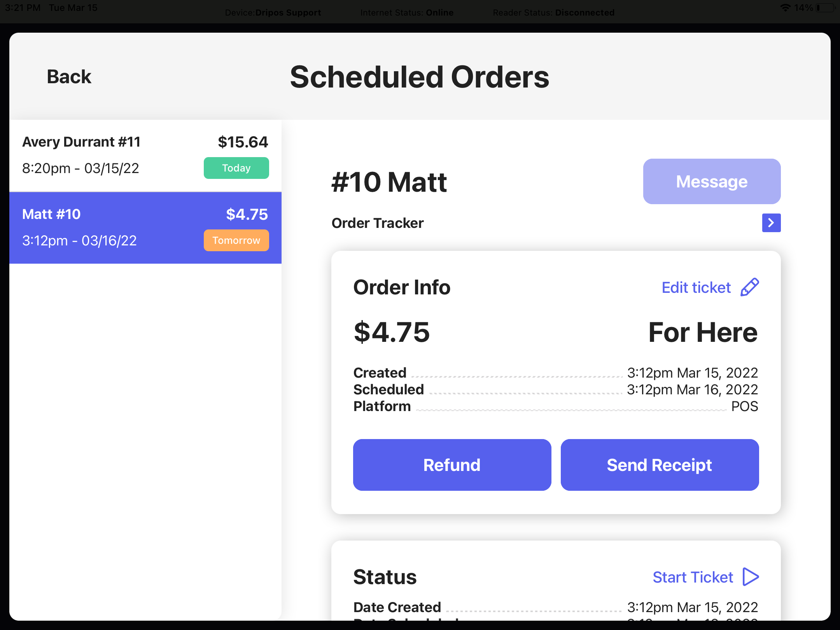Click the pencil edit icon
The image size is (840, 630).
tap(750, 287)
